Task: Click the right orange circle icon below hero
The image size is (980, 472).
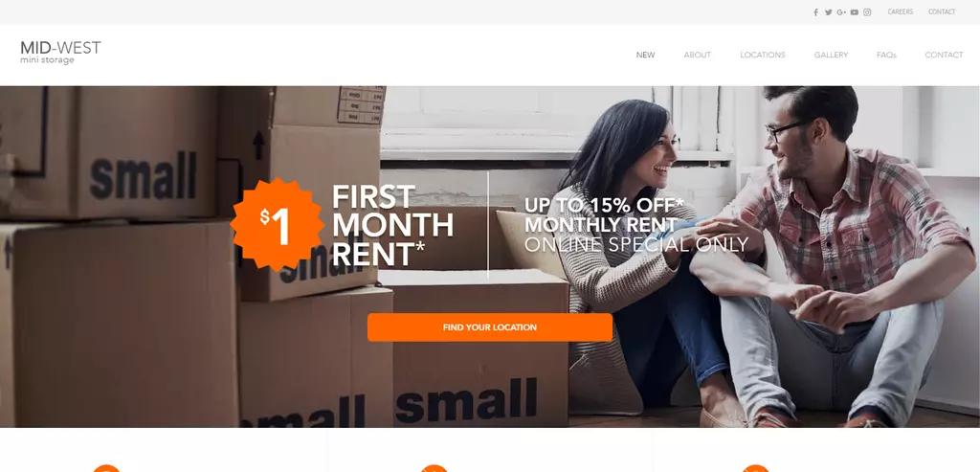Action: click(x=756, y=468)
